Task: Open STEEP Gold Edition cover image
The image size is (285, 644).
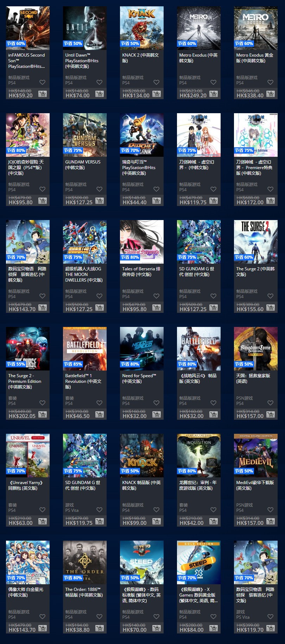Action: [x=199, y=562]
